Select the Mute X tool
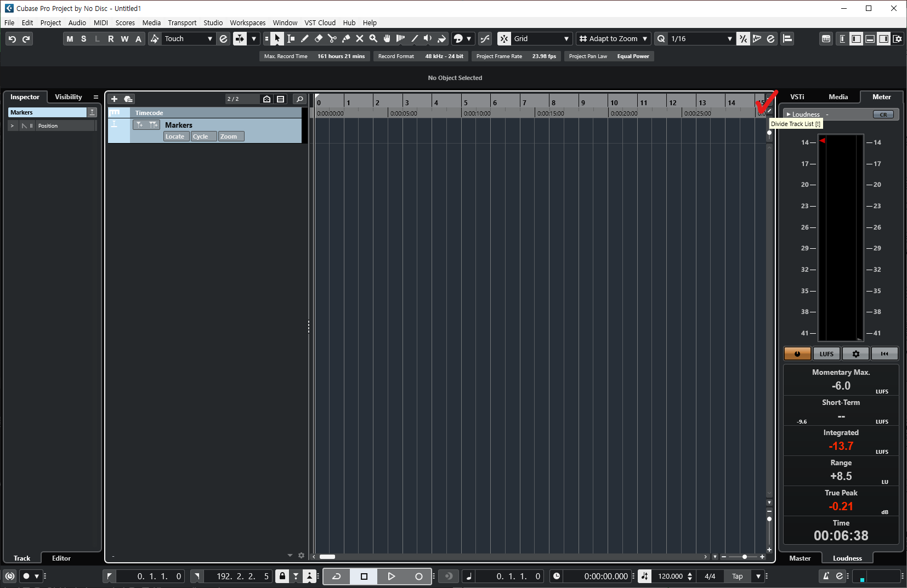Screen dimensions: 907x588 coord(360,39)
